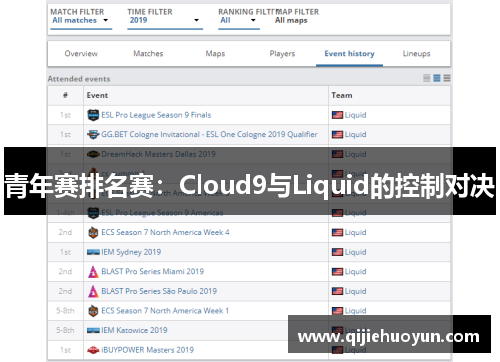500x362 pixels.
Task: Click the ESL Pro League Season 9 Finals logo
Action: click(93, 115)
